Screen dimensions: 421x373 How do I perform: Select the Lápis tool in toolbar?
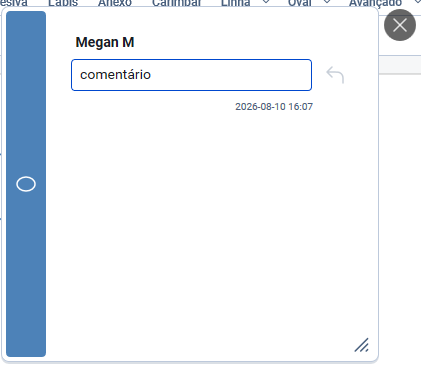tap(63, 3)
